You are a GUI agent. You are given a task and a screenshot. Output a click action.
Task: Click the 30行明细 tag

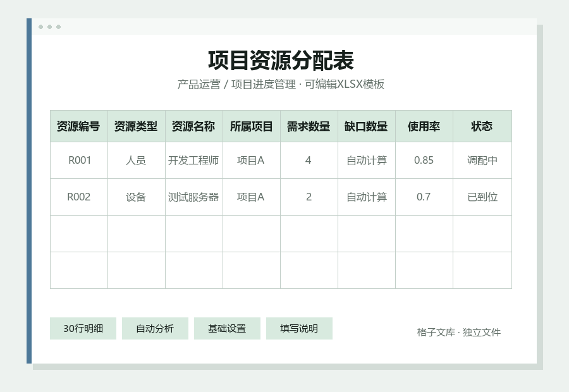(83, 329)
